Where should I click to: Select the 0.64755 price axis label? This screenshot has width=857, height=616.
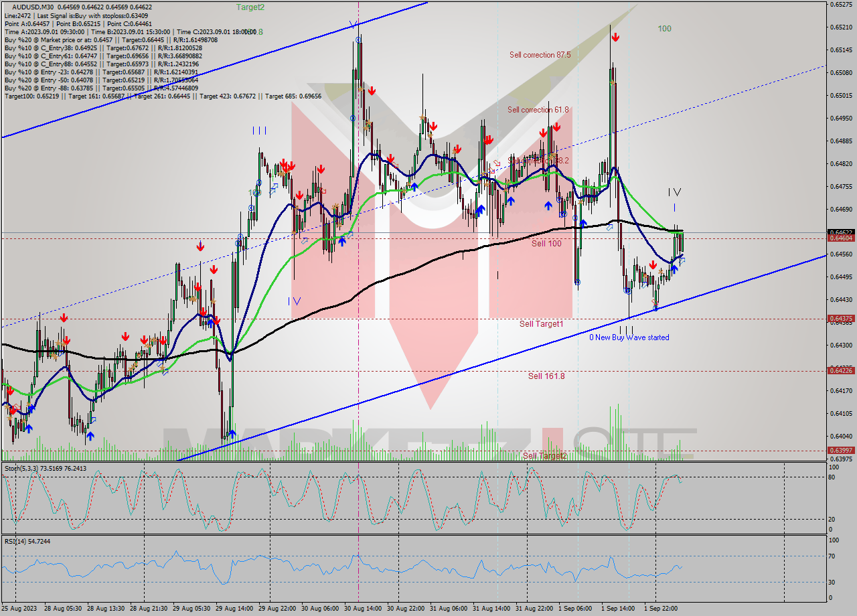coord(841,186)
